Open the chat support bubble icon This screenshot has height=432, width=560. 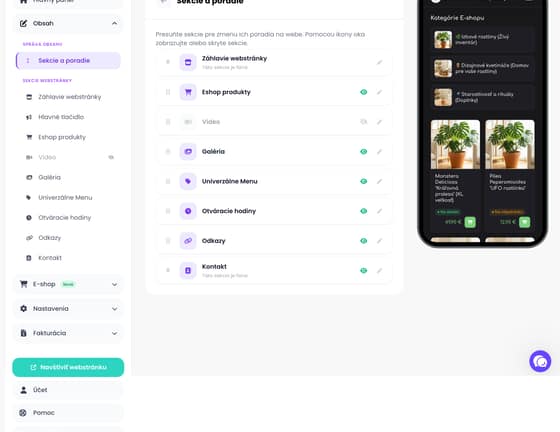pos(540,361)
